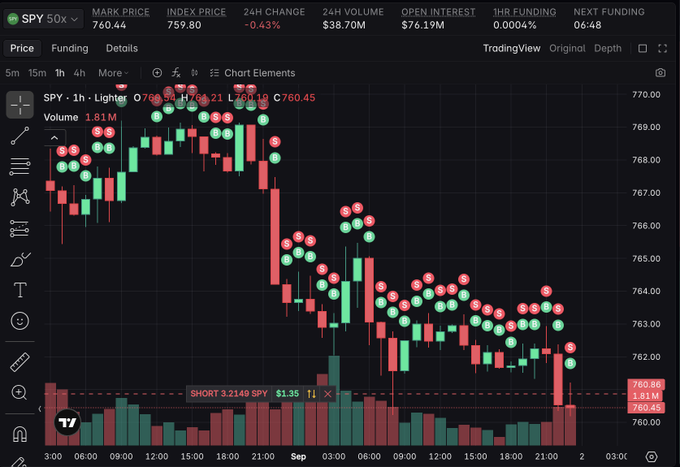Collapse the indicator legend chevron
The image size is (680, 467).
(x=55, y=138)
